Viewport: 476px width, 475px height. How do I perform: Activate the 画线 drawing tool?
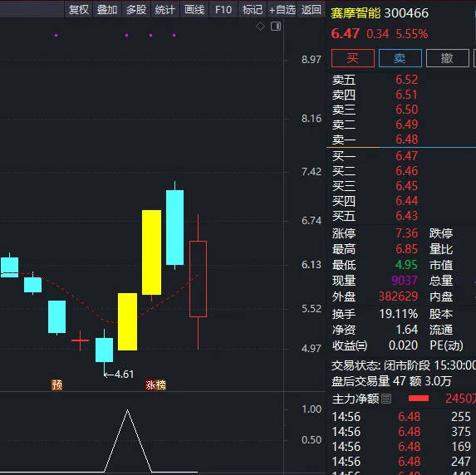point(194,10)
